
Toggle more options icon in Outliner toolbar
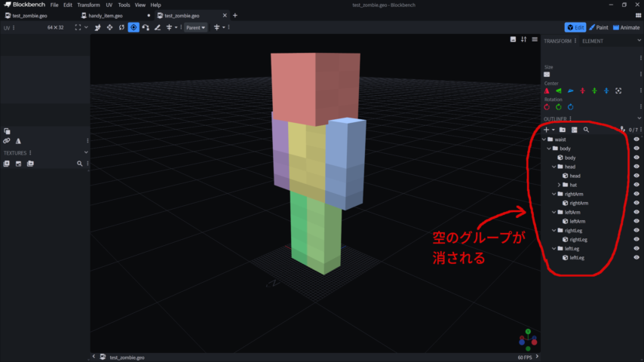(x=574, y=130)
